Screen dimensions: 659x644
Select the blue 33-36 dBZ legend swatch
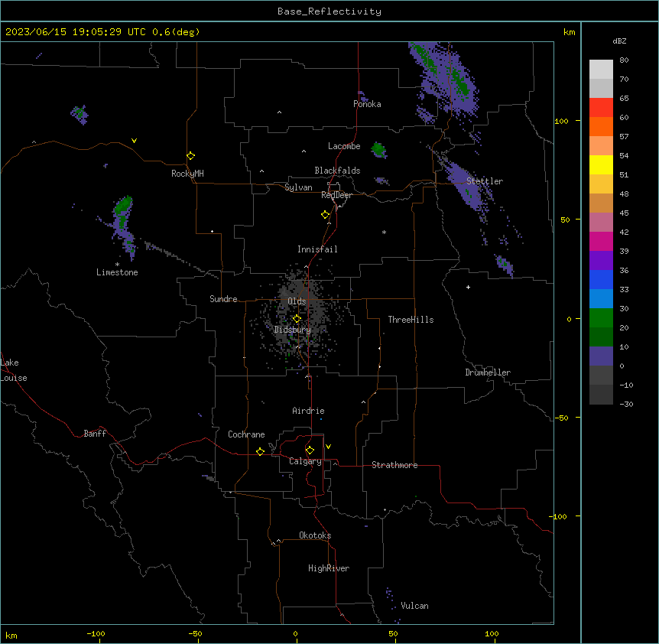click(601, 279)
